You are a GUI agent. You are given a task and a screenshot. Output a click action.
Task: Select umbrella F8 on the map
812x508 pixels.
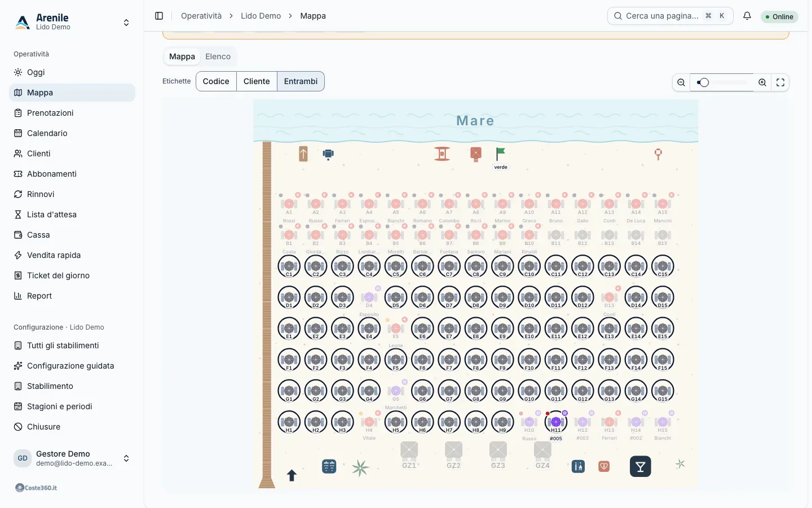coord(476,360)
